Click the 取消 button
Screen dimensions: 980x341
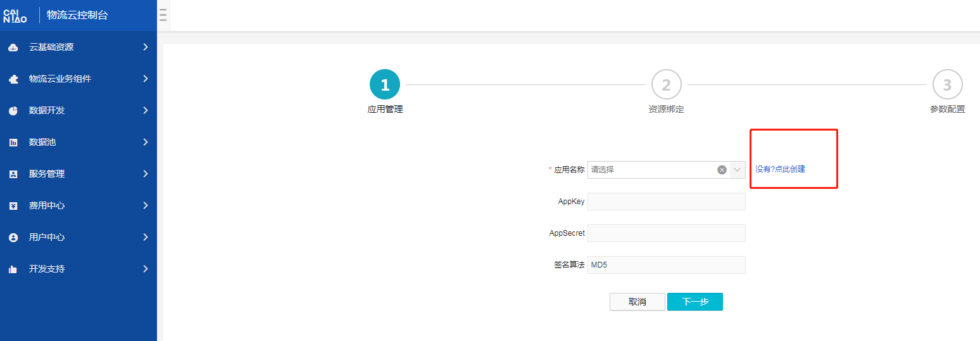637,302
